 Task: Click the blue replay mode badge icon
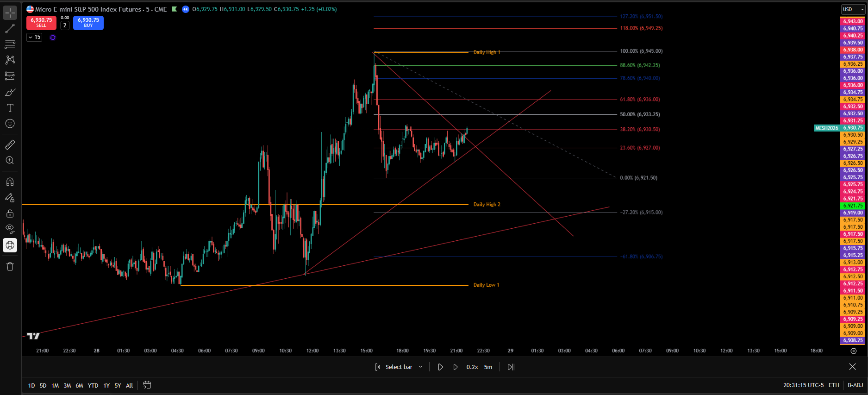(186, 9)
